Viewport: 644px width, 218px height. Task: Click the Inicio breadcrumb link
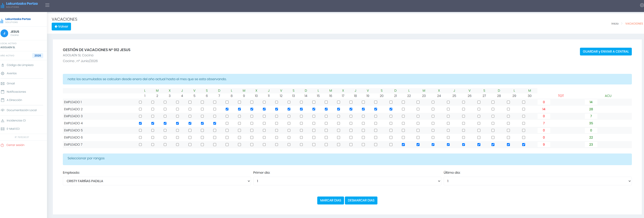615,24
